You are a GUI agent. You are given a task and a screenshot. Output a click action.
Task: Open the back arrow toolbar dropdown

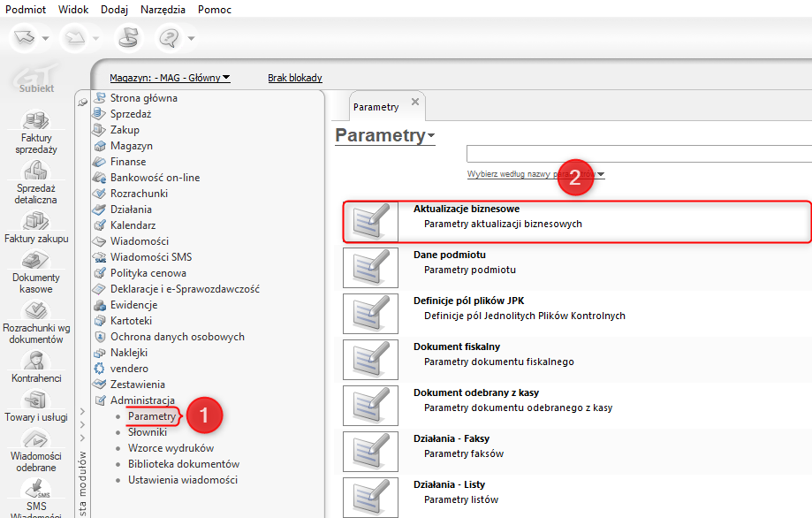(x=46, y=38)
